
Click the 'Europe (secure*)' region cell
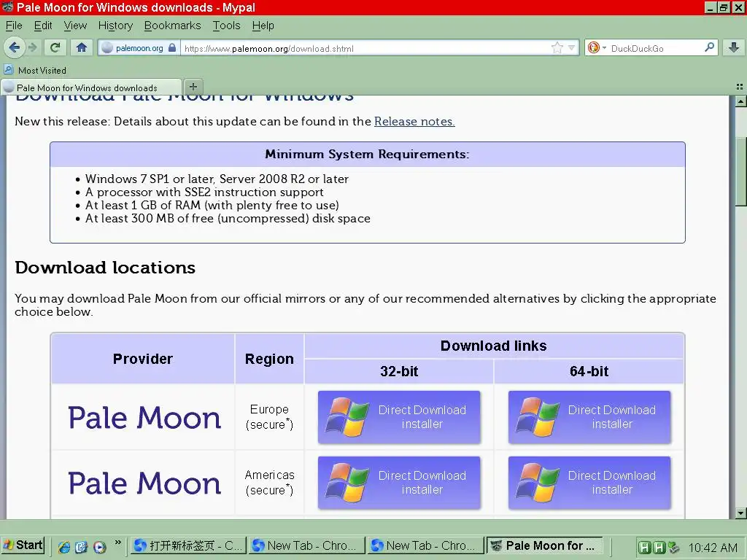269,416
